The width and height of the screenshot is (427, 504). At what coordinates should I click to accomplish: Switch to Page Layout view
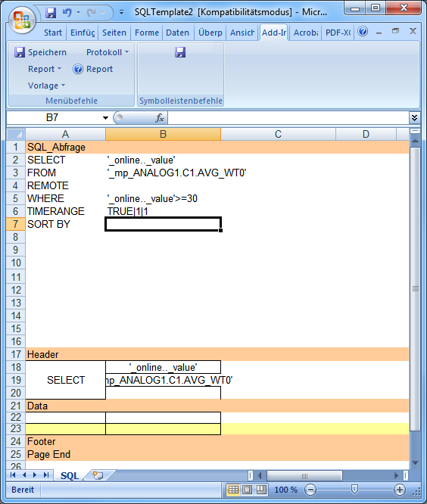[x=247, y=490]
